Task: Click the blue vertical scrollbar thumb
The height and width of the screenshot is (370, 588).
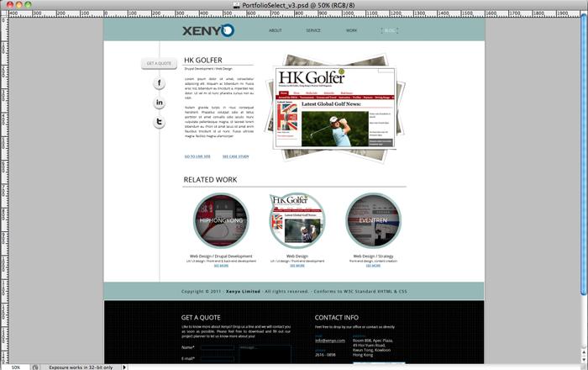Action: (x=584, y=155)
